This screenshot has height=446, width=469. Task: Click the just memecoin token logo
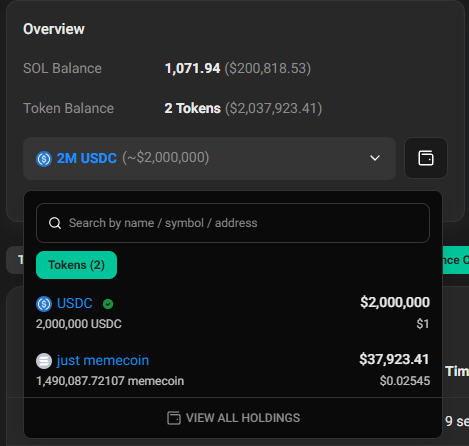point(44,361)
